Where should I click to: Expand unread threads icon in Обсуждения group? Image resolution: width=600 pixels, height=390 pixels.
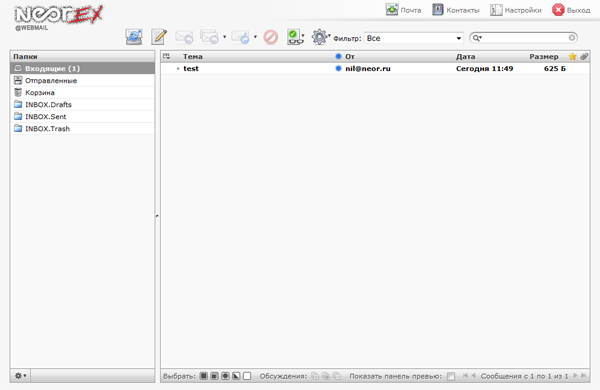click(326, 376)
